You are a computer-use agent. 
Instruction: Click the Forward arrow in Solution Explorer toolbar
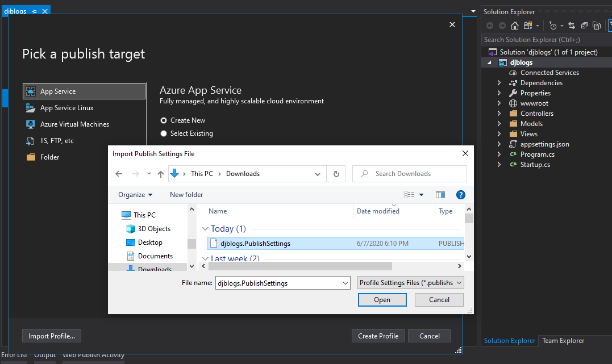pyautogui.click(x=502, y=26)
